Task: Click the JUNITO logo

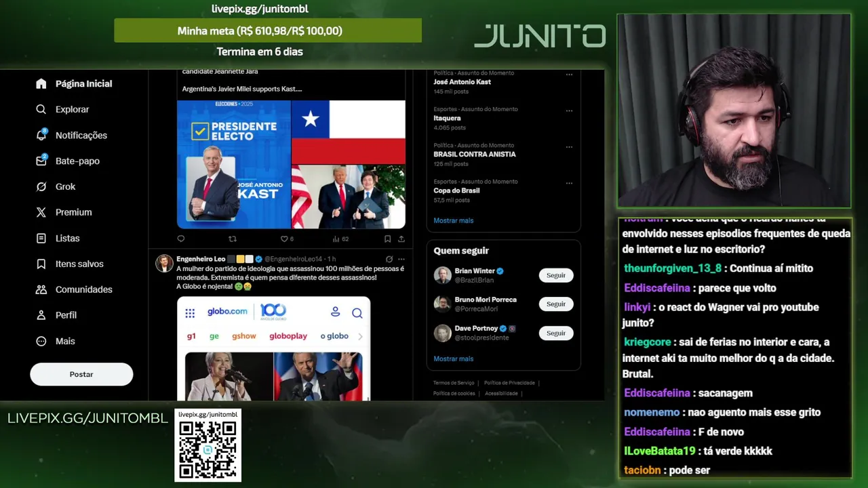Action: coord(540,36)
